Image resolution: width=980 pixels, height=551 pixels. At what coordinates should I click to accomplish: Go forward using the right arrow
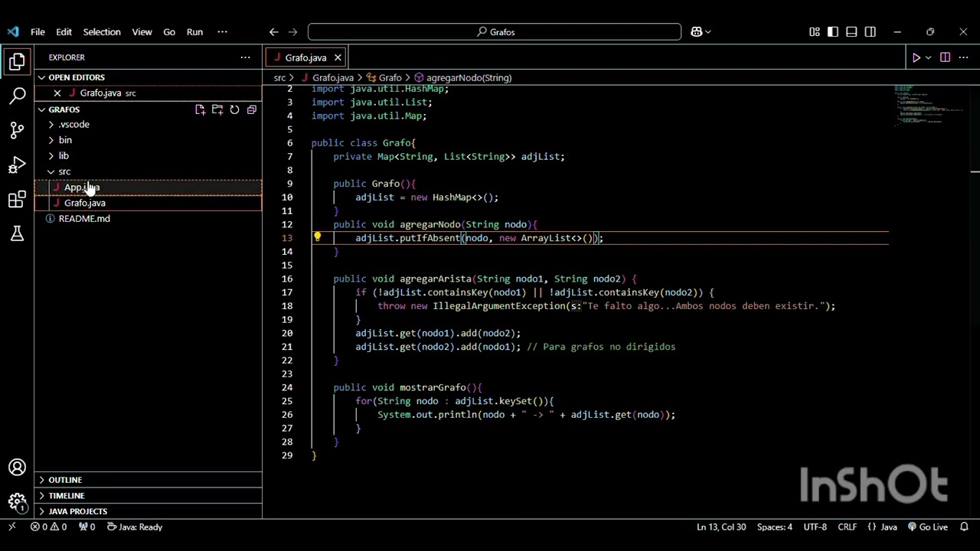coord(292,31)
